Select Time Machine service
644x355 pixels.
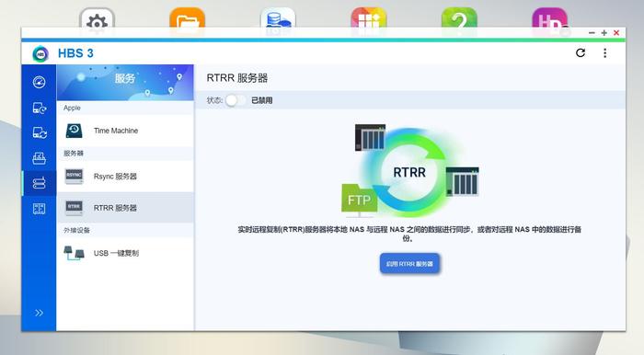click(x=125, y=131)
